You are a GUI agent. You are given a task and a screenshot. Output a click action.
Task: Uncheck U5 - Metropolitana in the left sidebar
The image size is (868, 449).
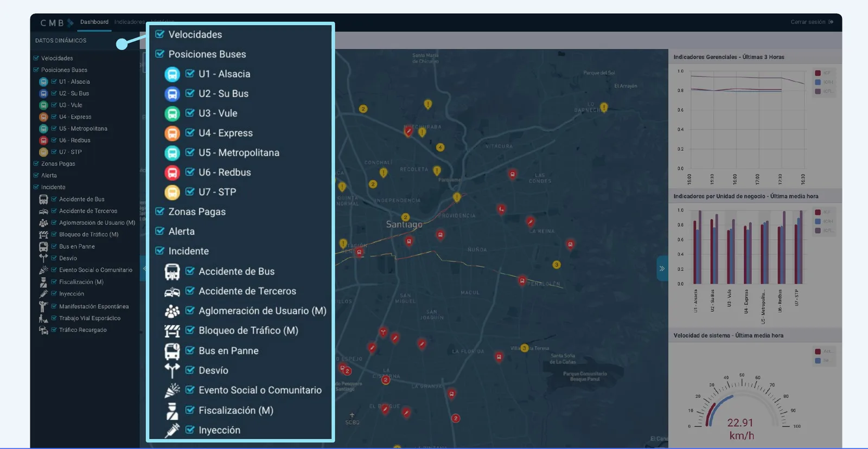(54, 129)
